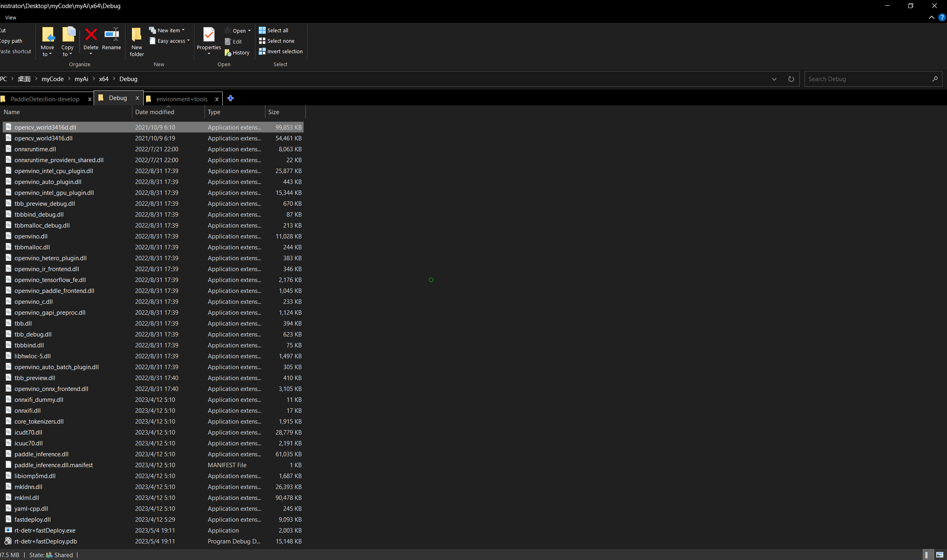Image resolution: width=947 pixels, height=560 pixels.
Task: Expand the address bar history dropdown
Action: pyautogui.click(x=774, y=79)
